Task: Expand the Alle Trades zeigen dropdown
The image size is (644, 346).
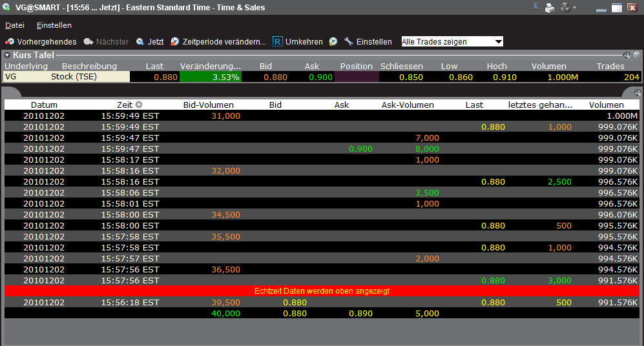Action: [497, 42]
